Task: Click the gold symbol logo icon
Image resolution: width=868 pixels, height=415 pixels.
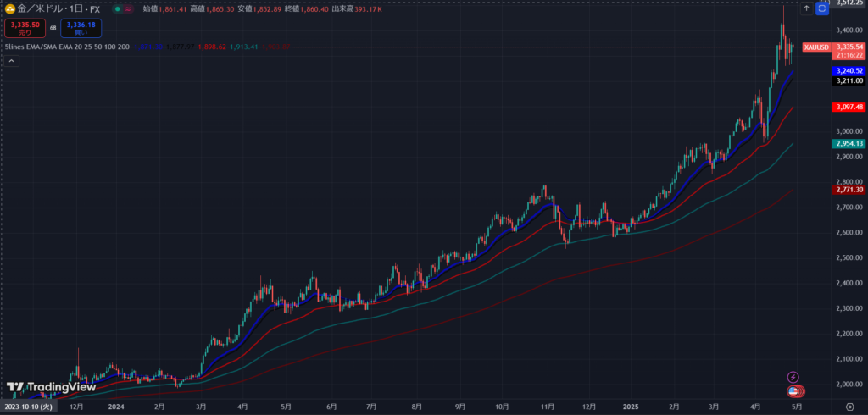Action: click(x=9, y=8)
